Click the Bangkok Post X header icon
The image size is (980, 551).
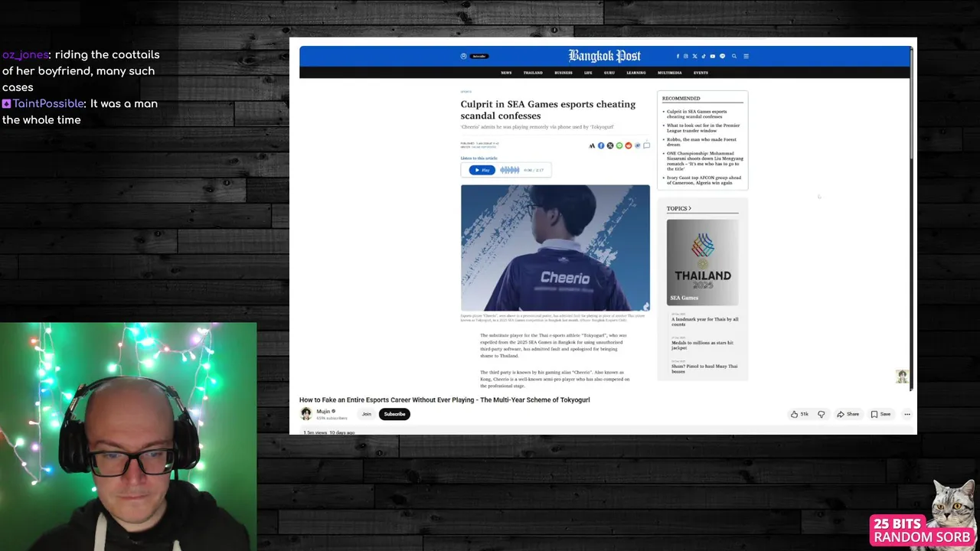(695, 56)
